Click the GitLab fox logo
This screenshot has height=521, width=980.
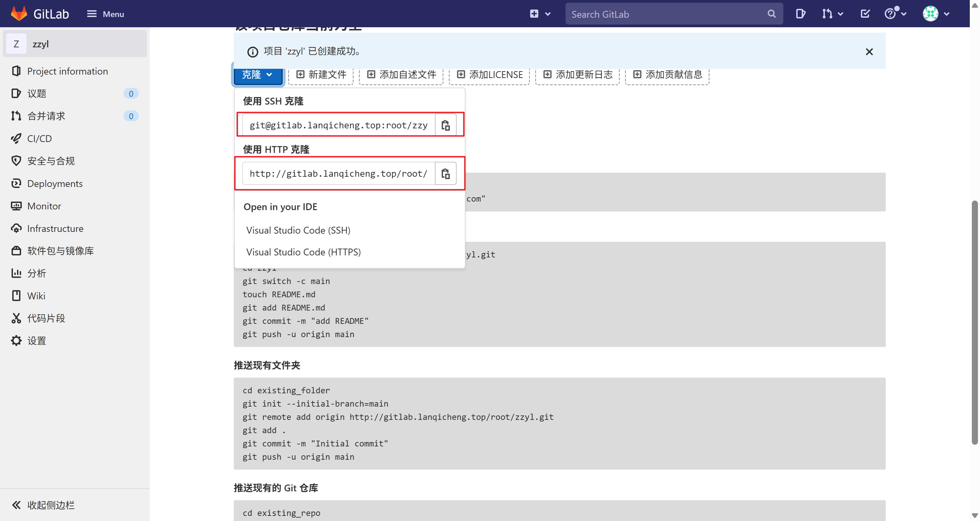(19, 14)
